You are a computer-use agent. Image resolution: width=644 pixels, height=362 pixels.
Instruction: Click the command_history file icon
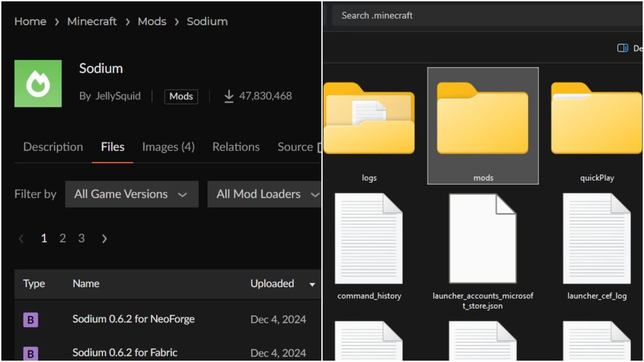coord(369,238)
